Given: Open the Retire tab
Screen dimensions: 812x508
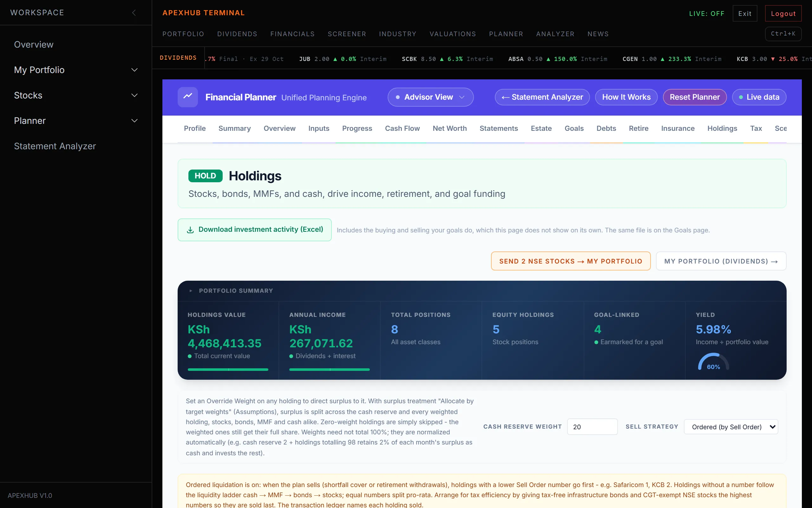Looking at the screenshot, I should (638, 128).
